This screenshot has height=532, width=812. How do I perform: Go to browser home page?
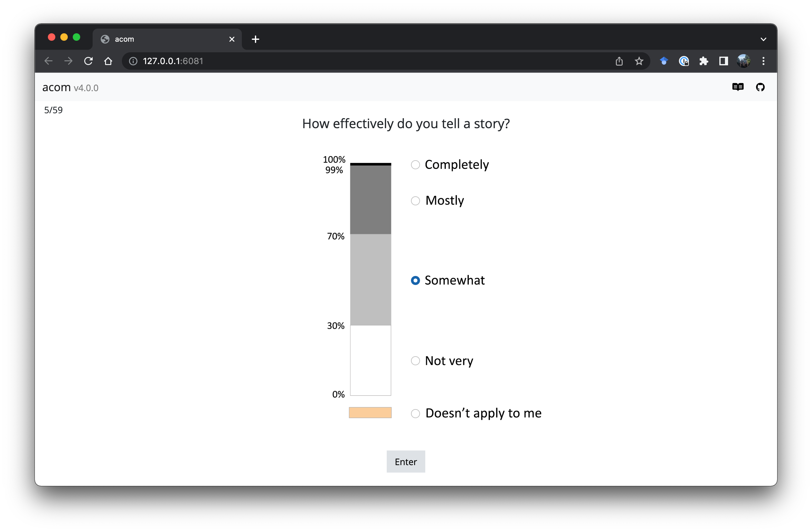click(x=108, y=61)
